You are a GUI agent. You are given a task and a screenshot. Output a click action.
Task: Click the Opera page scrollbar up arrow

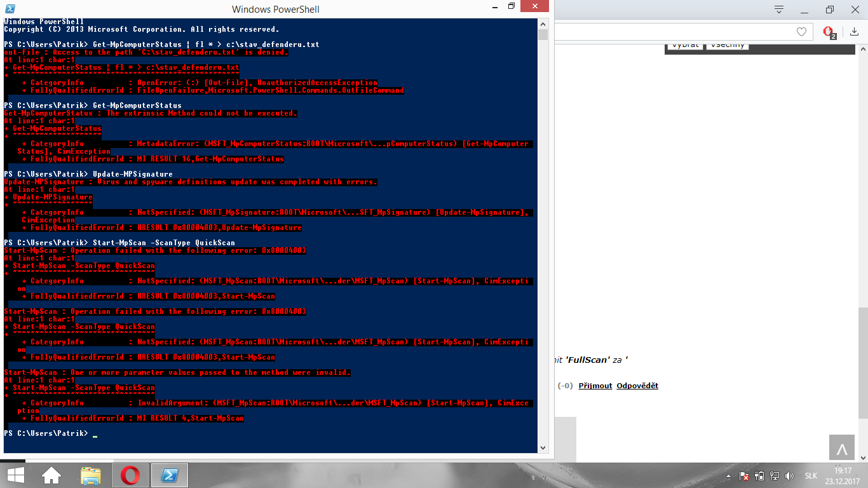[x=862, y=49]
